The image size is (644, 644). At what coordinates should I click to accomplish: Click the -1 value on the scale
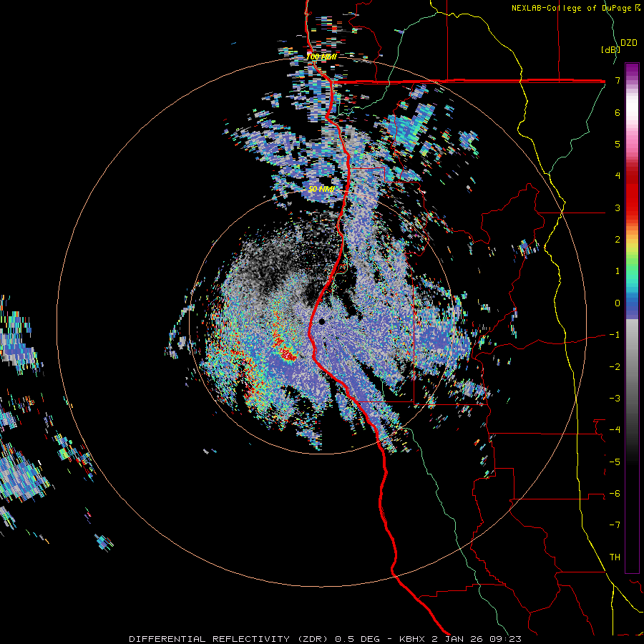pos(615,335)
